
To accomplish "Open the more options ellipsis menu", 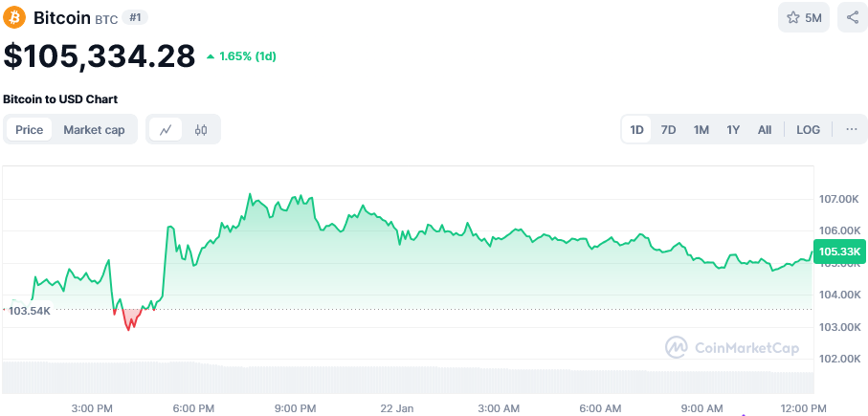I will (852, 129).
